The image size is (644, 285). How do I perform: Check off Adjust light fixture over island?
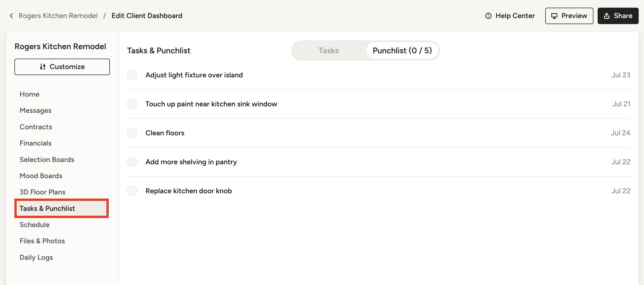pyautogui.click(x=132, y=75)
